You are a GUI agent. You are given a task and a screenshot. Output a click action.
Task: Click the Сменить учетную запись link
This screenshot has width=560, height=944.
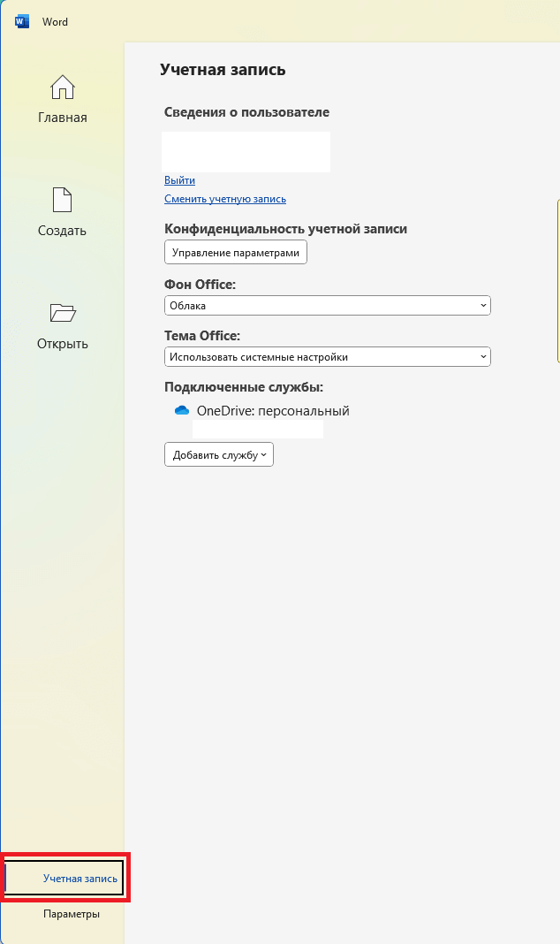(x=225, y=199)
